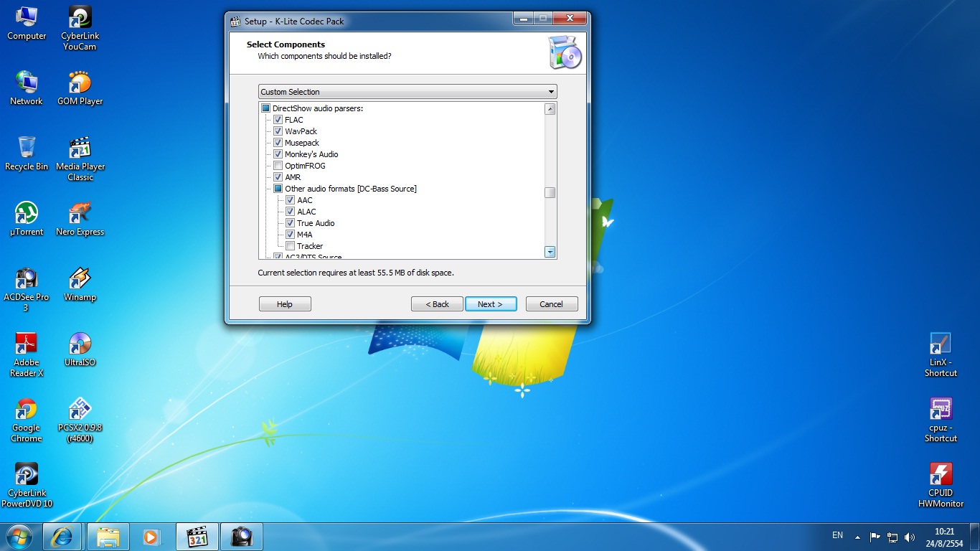Click the Select Components heading
The height and width of the screenshot is (551, 980).
click(286, 44)
